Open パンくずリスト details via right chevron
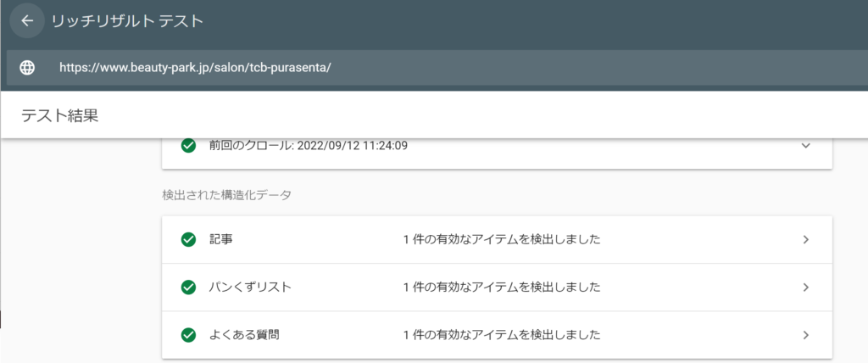The image size is (868, 363). (x=806, y=287)
